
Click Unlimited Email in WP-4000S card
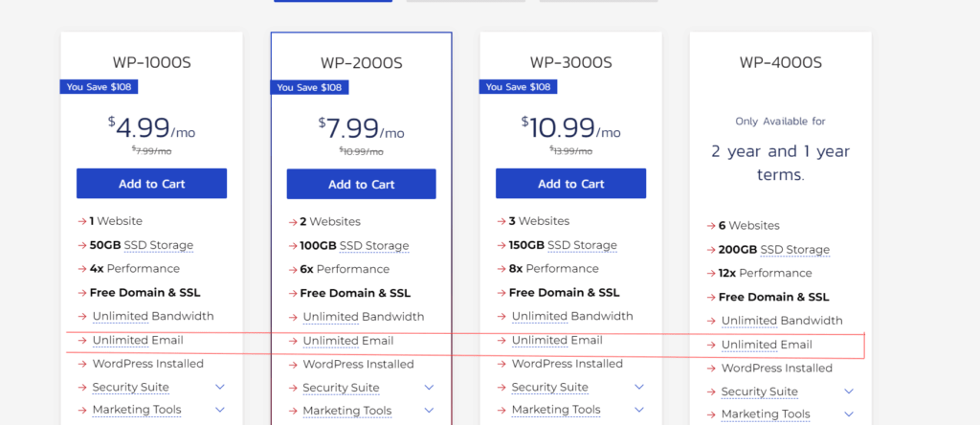point(767,345)
